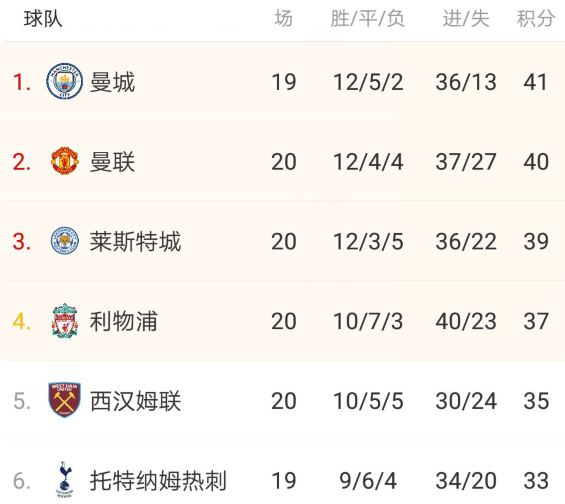Click the 进/失 column header
The width and height of the screenshot is (565, 504).
[x=466, y=18]
